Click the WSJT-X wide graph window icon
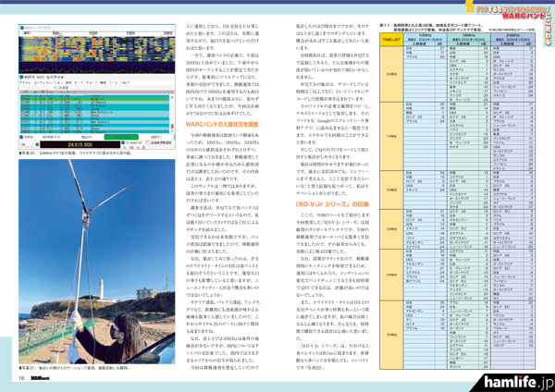This screenshot has width=555, height=392. pos(22,28)
